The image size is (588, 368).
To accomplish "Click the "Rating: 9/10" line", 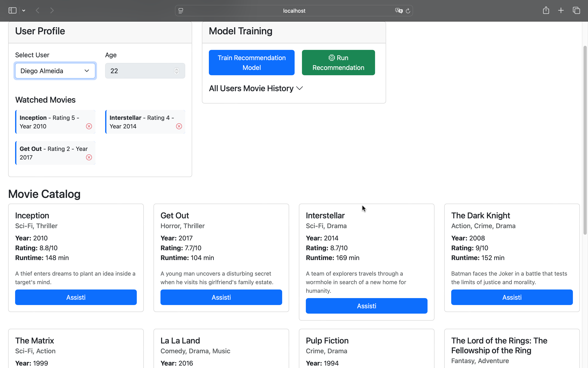I will (x=470, y=248).
